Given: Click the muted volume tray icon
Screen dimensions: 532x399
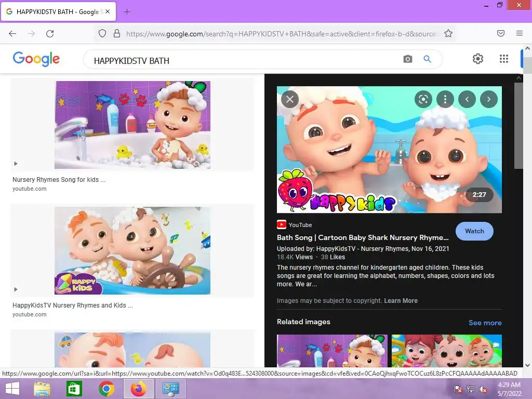Looking at the screenshot, I should pyautogui.click(x=483, y=389).
